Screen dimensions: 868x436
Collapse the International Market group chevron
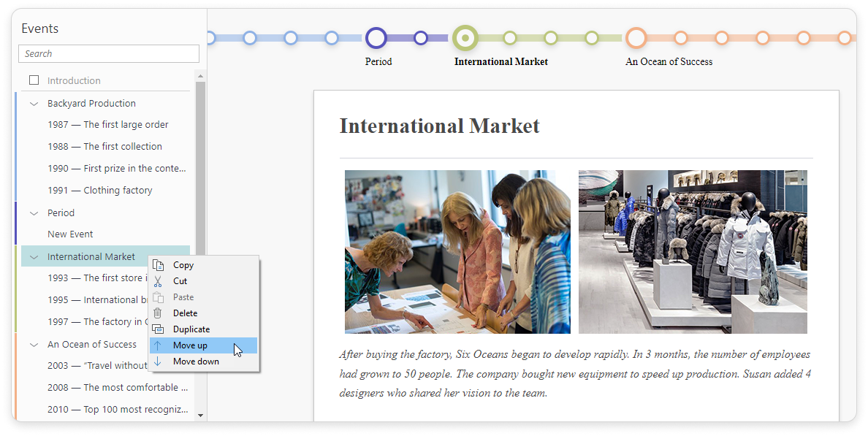click(34, 257)
